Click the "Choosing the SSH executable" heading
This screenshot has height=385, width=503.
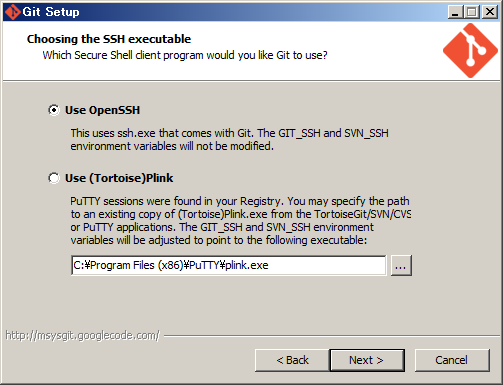[x=109, y=39]
